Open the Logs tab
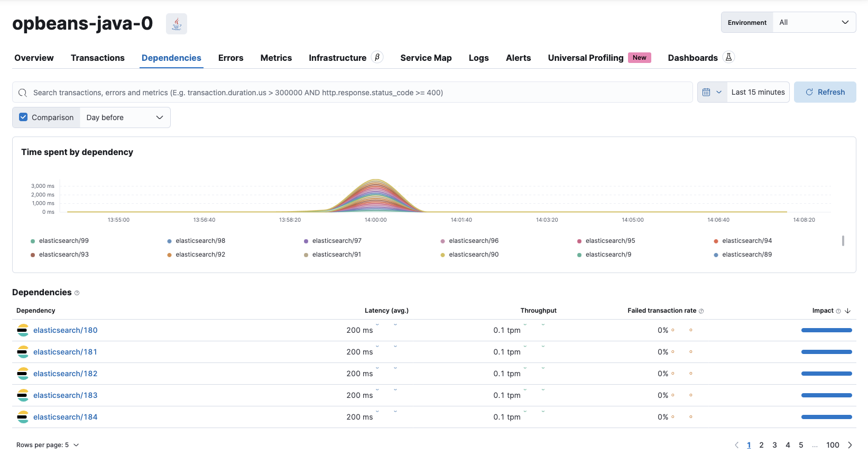 (479, 58)
